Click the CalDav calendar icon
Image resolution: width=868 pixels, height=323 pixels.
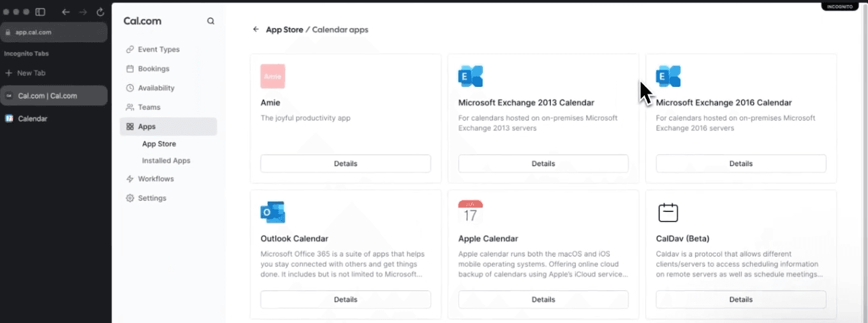(668, 212)
